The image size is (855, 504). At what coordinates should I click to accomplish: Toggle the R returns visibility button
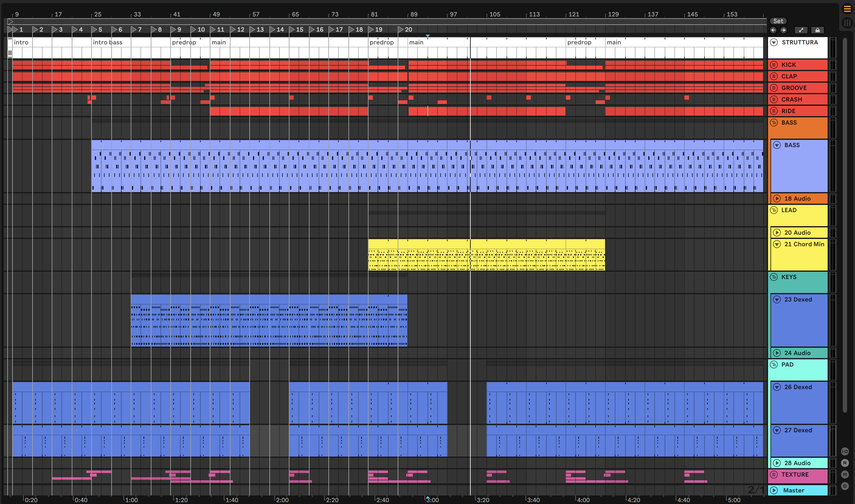845,463
